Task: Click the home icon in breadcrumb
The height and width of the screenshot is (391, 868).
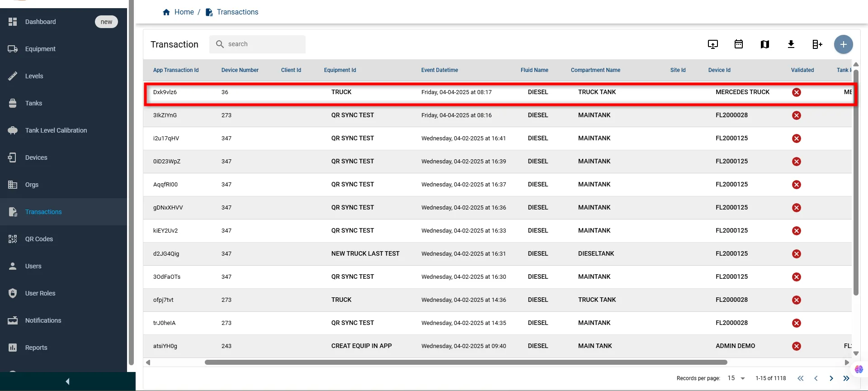Action: coord(166,12)
